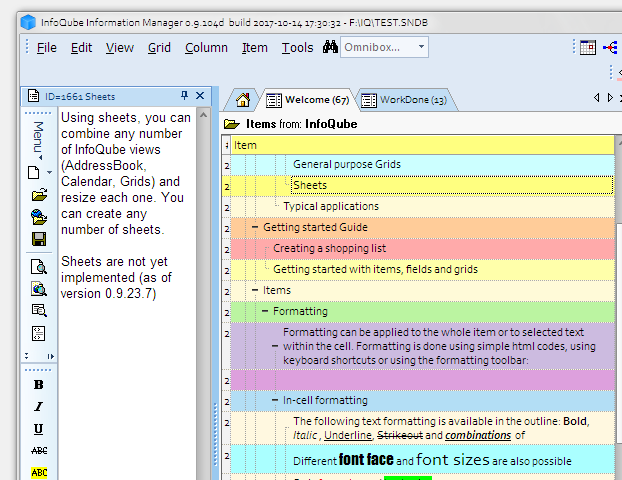Screen dimensions: 622x480
Task: Click the Item column header
Action: [423, 145]
